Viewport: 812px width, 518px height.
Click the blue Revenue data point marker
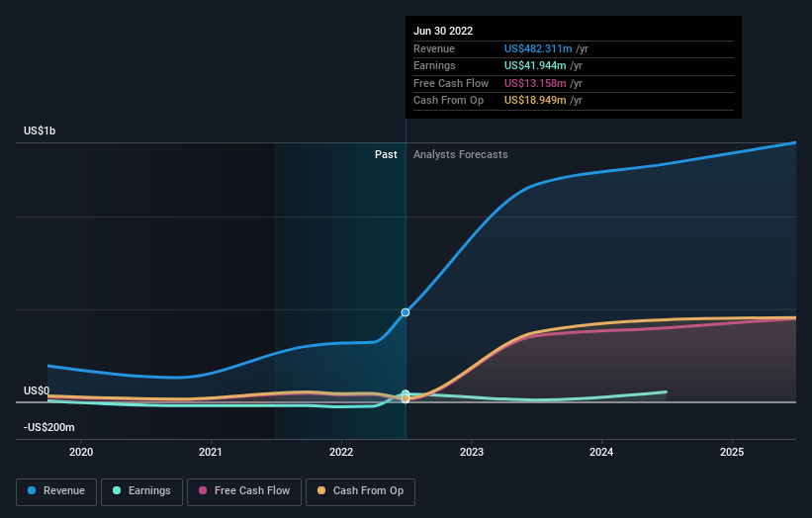(406, 312)
